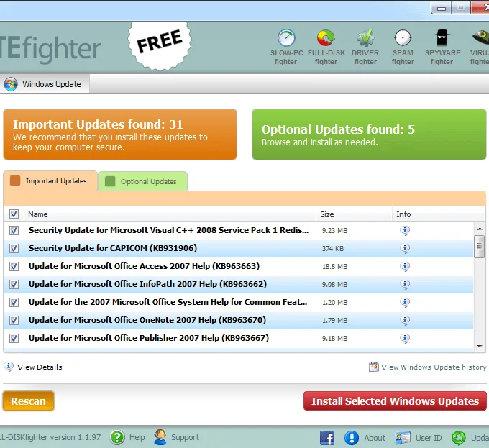Image resolution: width=489 pixels, height=448 pixels.
Task: Select the SPAM fighter icon
Action: click(403, 47)
